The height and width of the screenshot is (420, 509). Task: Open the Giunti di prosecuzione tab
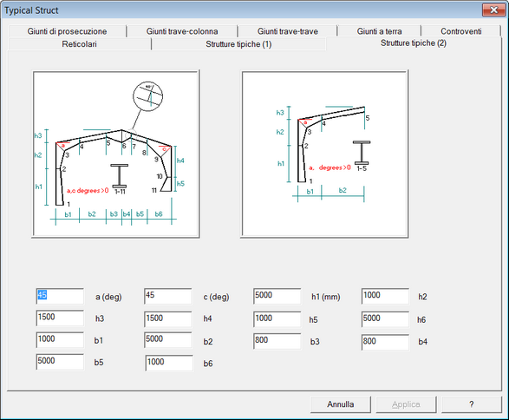[67, 31]
